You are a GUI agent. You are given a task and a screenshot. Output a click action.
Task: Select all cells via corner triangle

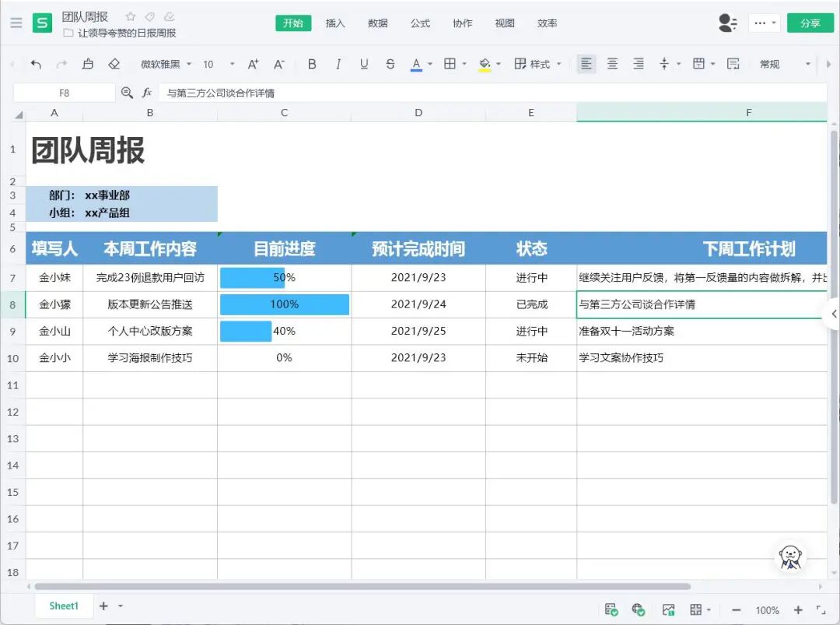click(19, 114)
